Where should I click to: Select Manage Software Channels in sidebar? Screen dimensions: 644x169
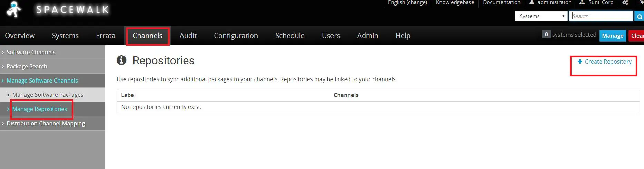click(42, 81)
